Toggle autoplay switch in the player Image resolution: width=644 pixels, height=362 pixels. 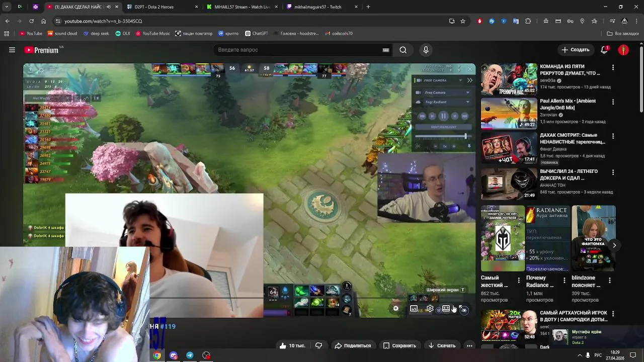[x=396, y=309]
